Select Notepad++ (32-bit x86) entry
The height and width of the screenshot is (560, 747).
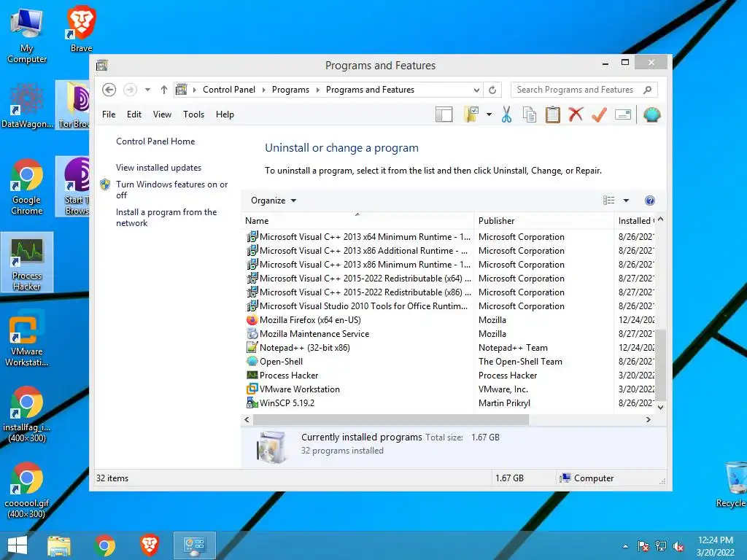[x=304, y=348]
